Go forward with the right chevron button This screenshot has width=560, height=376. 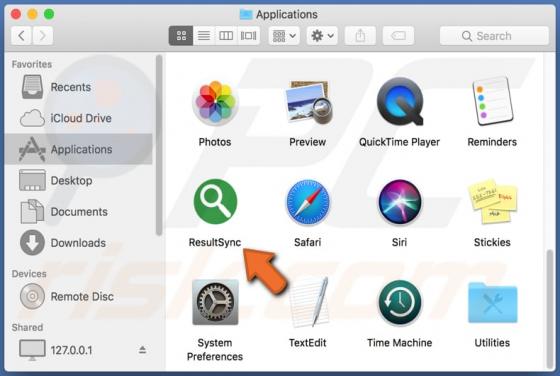tap(43, 36)
